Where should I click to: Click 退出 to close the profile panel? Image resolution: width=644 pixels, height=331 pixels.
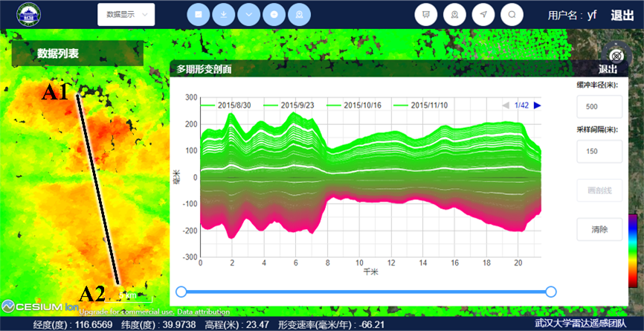(x=608, y=69)
